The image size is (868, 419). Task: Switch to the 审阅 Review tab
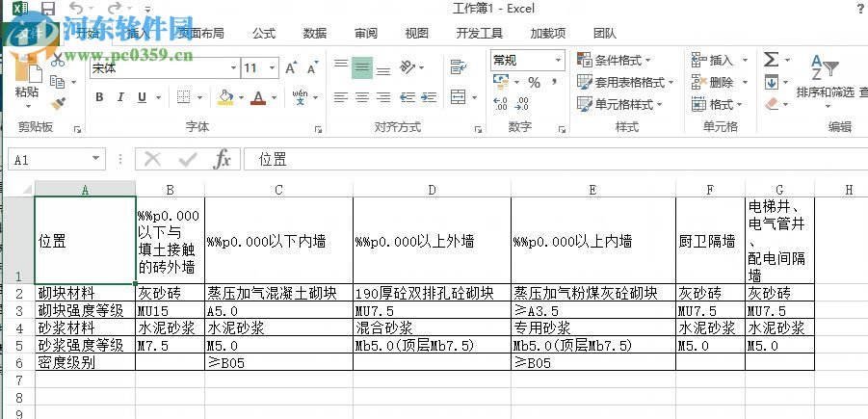tap(366, 33)
